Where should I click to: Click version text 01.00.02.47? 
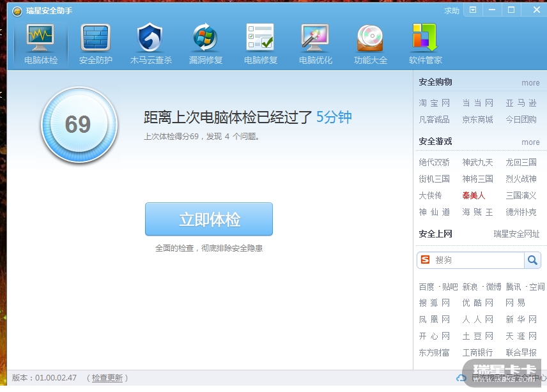56,378
